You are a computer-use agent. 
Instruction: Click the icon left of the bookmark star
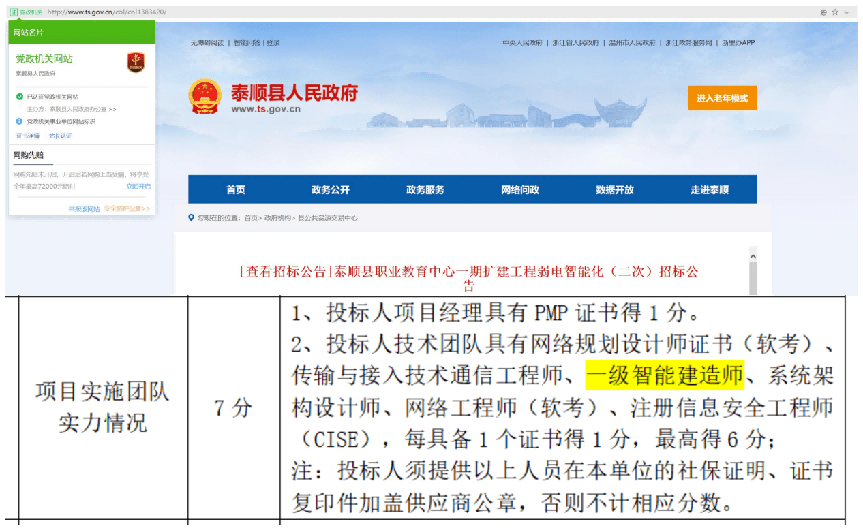click(823, 12)
